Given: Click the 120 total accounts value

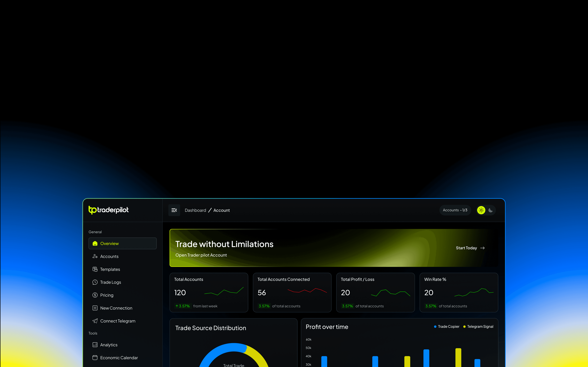Looking at the screenshot, I should pos(180,292).
